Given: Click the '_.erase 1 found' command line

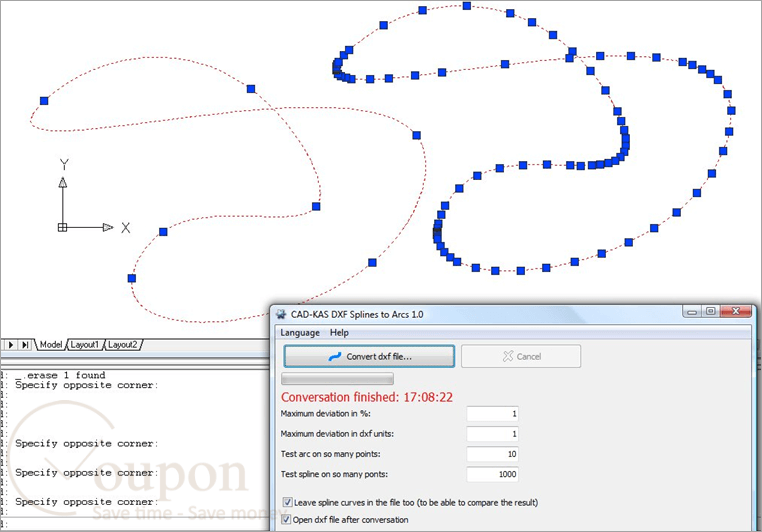Looking at the screenshot, I should (60, 375).
